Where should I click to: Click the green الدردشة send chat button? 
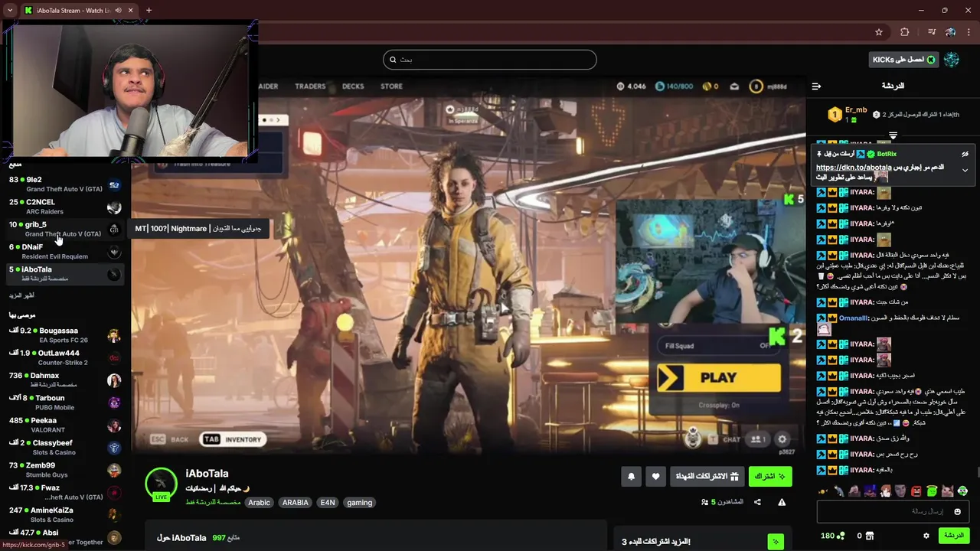954,536
